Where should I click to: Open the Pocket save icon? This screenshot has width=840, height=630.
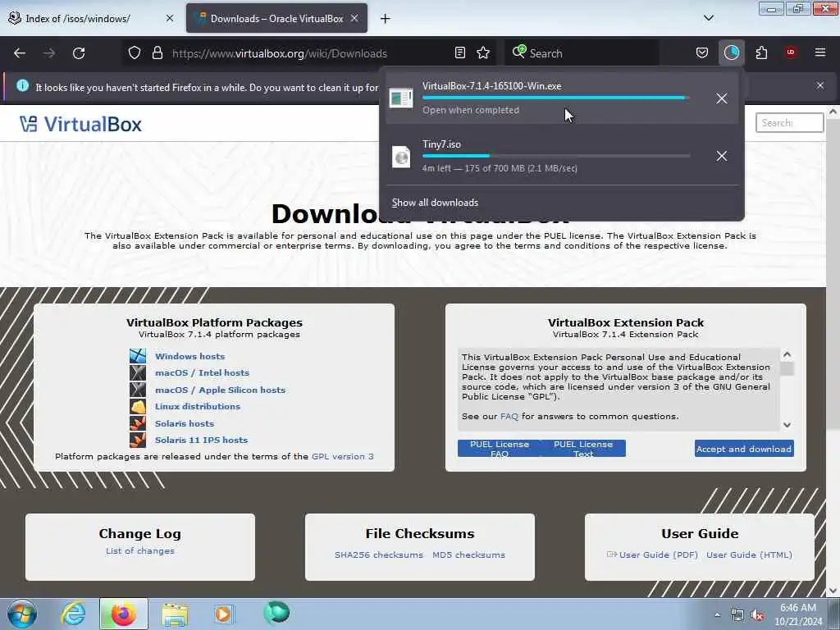pos(702,53)
